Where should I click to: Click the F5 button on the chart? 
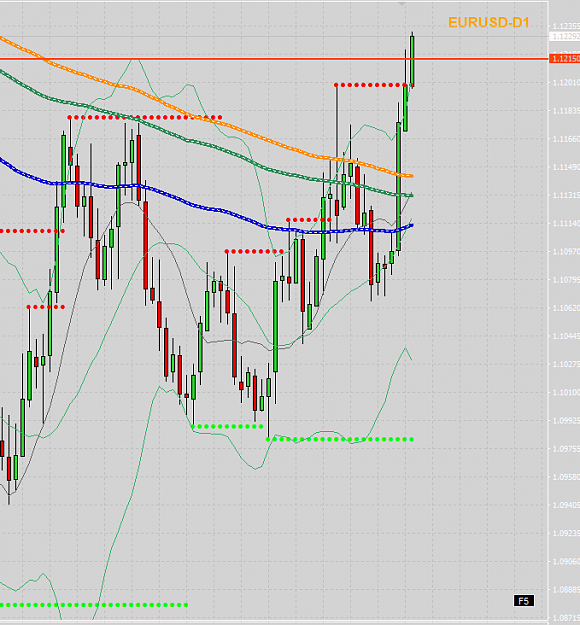click(523, 601)
